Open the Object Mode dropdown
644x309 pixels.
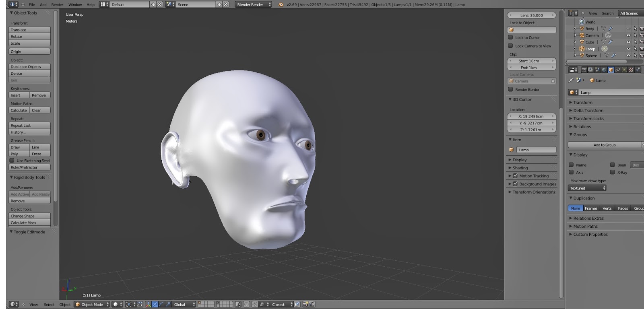point(92,305)
